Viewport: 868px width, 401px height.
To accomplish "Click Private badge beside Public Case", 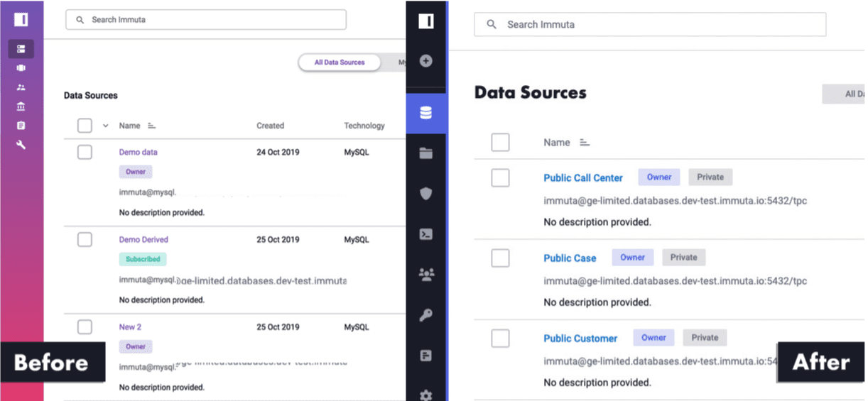I will point(684,258).
